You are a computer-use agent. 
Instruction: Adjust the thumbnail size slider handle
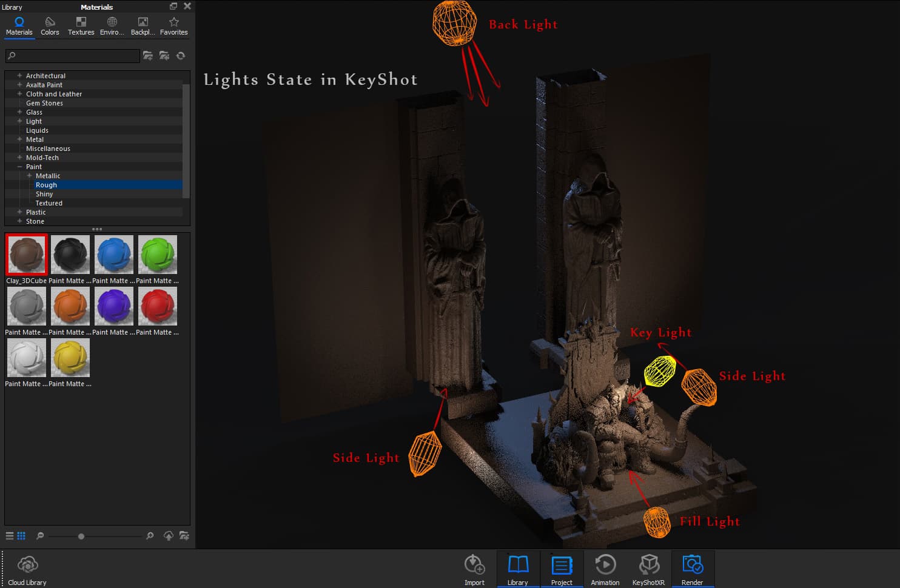tap(81, 536)
